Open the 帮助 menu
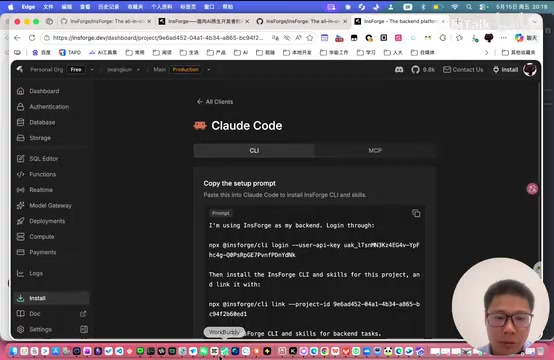 tap(228, 7)
